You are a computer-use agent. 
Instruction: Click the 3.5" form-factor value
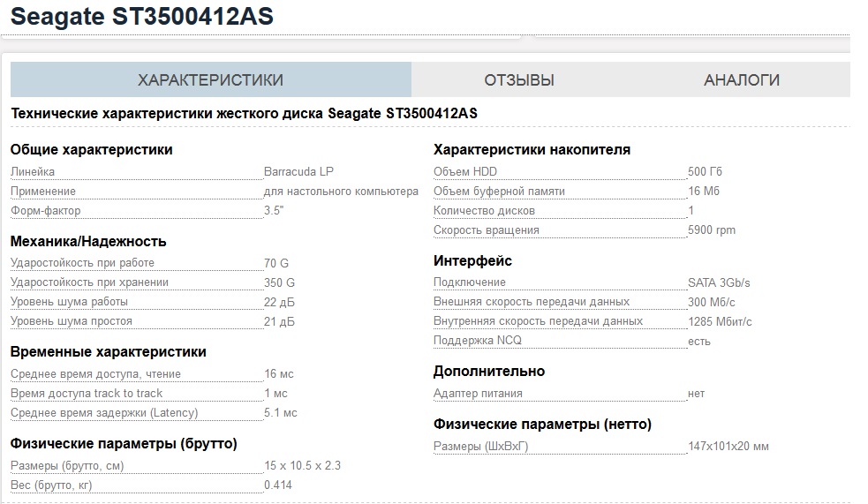tap(274, 211)
